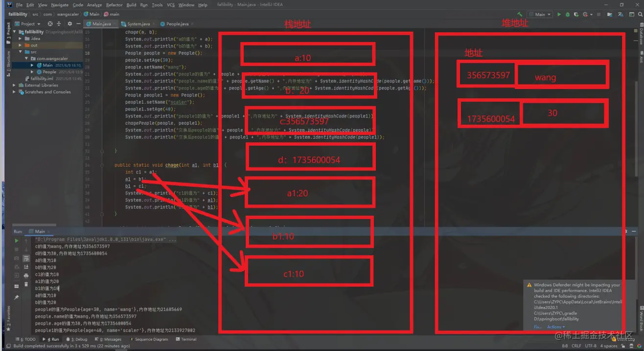This screenshot has height=351, width=644.
Task: Open the Profiler dropdown arrow
Action: pos(591,14)
